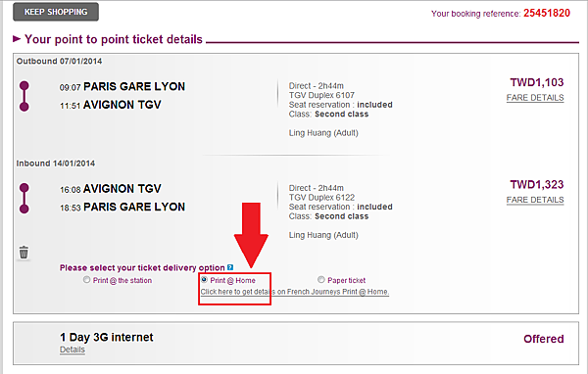
Task: Select Paper ticket radio option
Action: (x=321, y=280)
